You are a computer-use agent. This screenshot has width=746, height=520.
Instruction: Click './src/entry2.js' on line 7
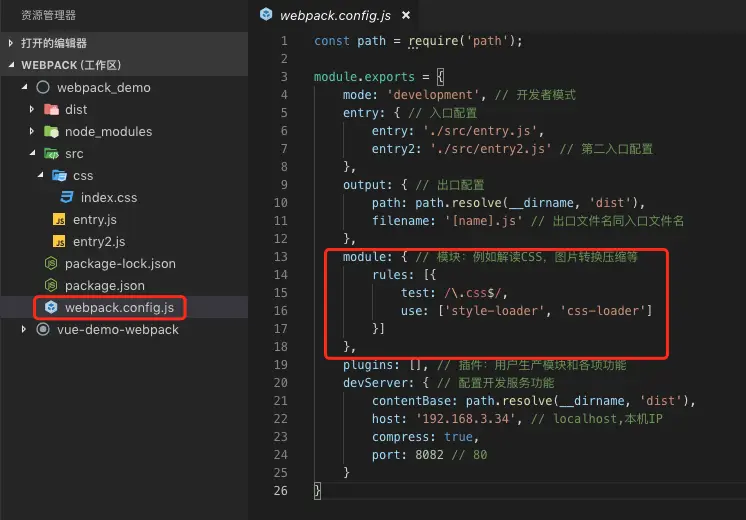click(x=491, y=149)
